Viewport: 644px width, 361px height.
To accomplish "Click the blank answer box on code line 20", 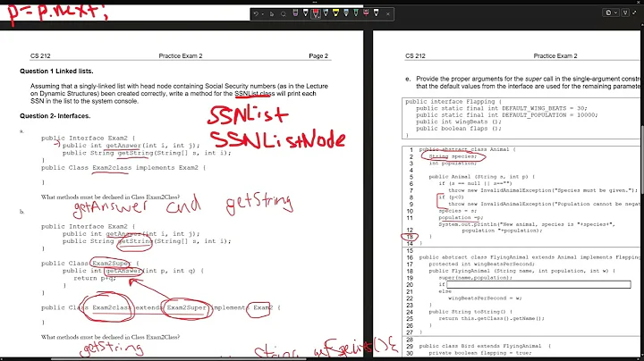I will [538, 284].
